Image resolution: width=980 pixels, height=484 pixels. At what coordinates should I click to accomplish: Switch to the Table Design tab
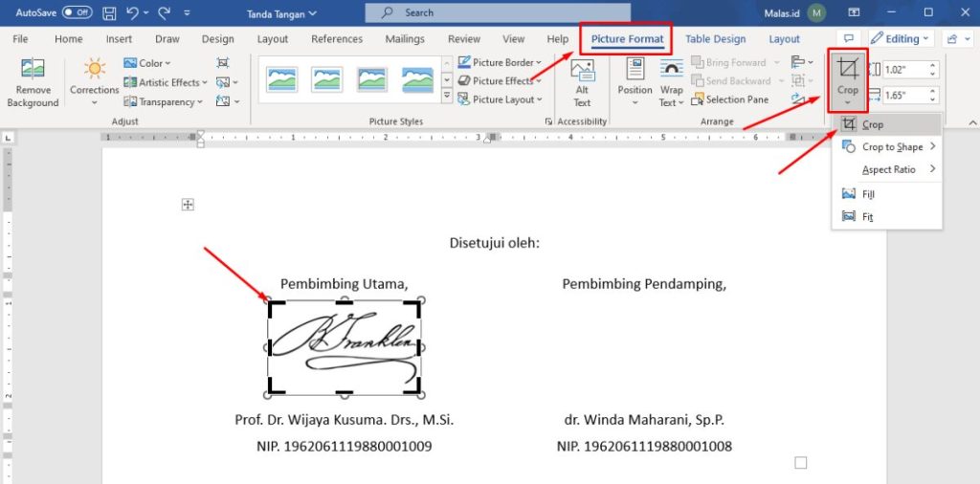coord(716,38)
